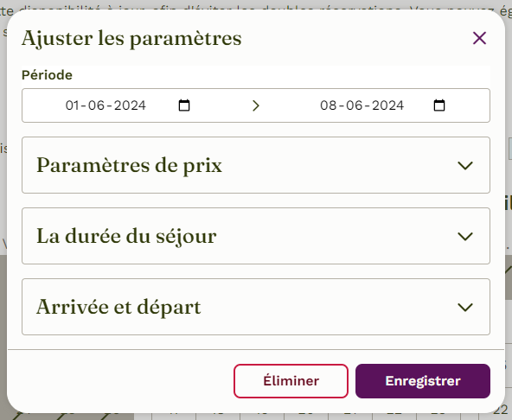Expand La durée du séjour chevron
The width and height of the screenshot is (512, 420).
pos(465,236)
